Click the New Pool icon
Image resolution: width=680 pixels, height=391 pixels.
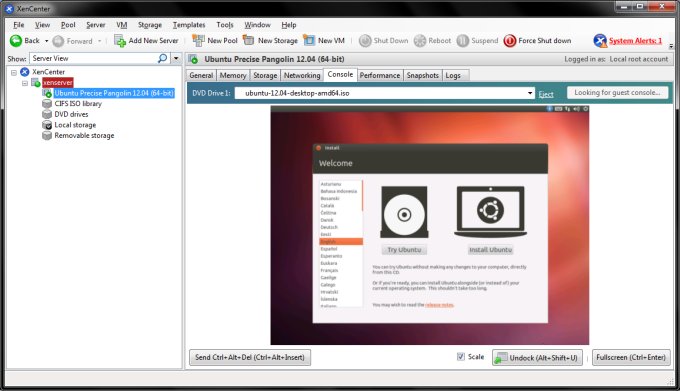coord(198,41)
